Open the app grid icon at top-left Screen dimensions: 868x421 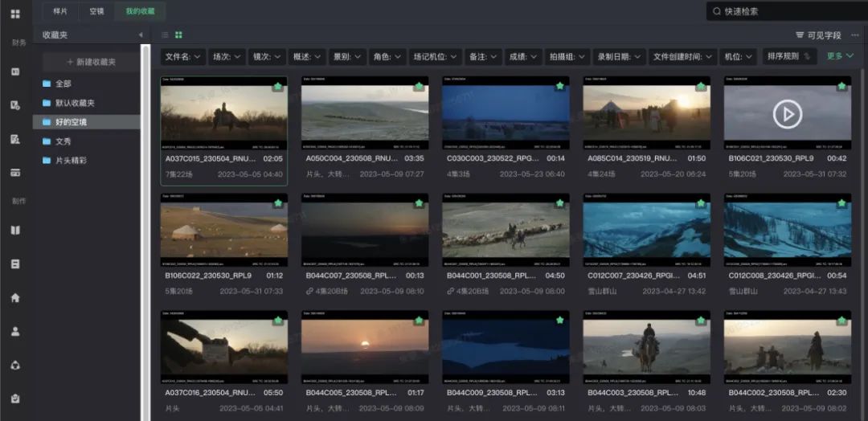pyautogui.click(x=15, y=14)
